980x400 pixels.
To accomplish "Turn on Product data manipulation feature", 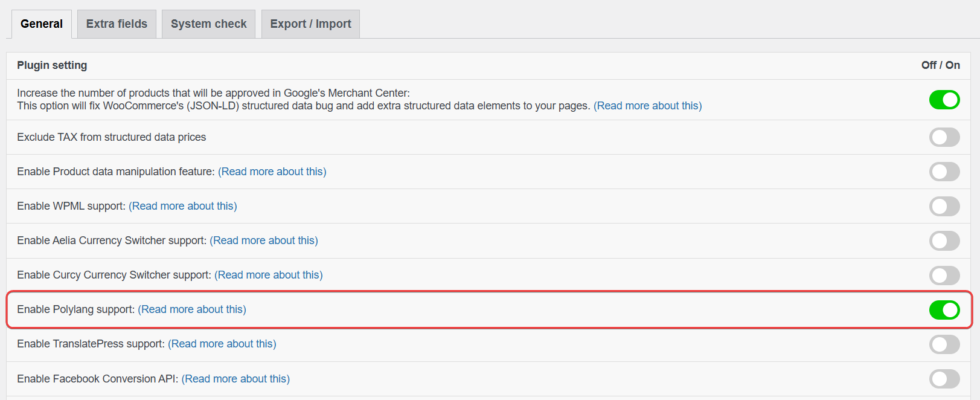I will tap(944, 172).
